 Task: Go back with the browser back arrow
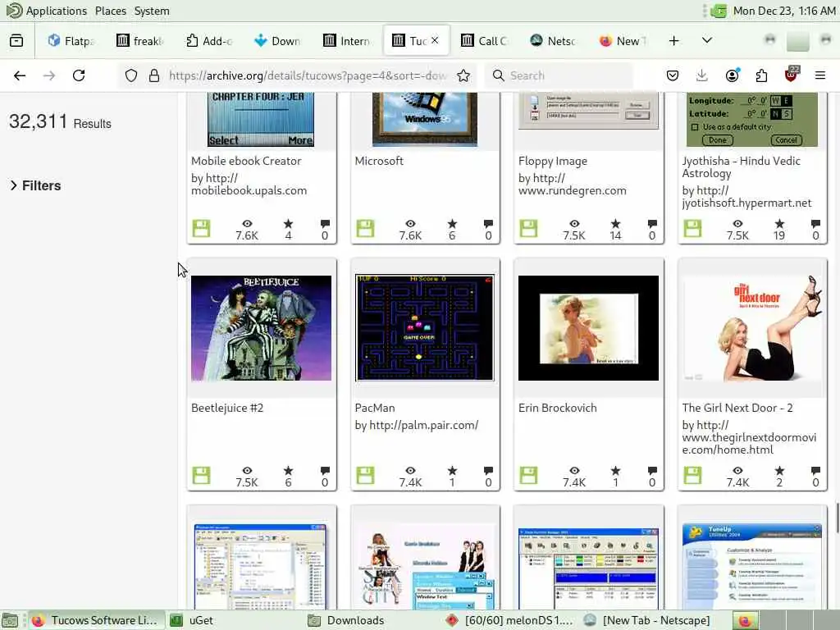tap(20, 75)
